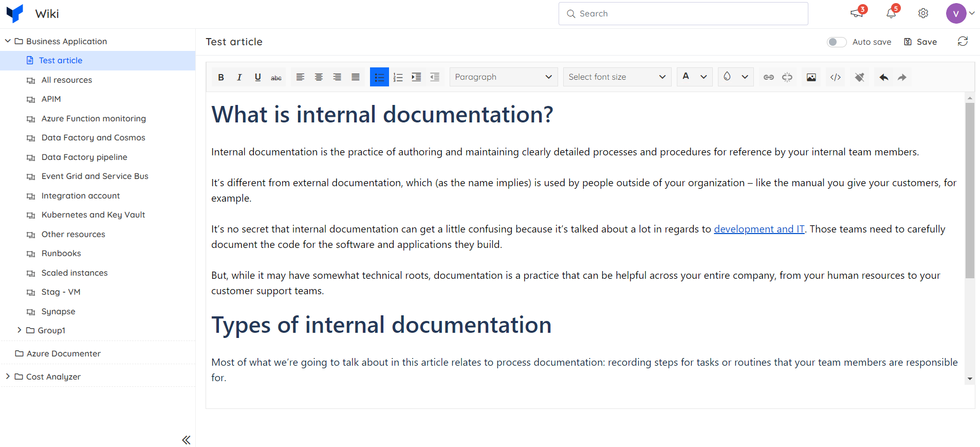Toggle the bulleted list button
Image resolution: width=980 pixels, height=447 pixels.
(x=379, y=77)
